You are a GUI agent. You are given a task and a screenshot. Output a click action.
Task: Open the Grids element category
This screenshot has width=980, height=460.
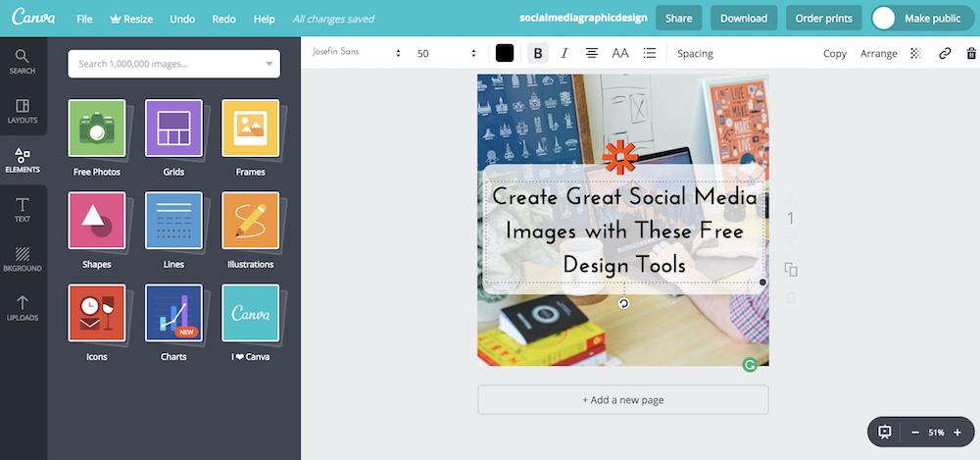pos(173,128)
